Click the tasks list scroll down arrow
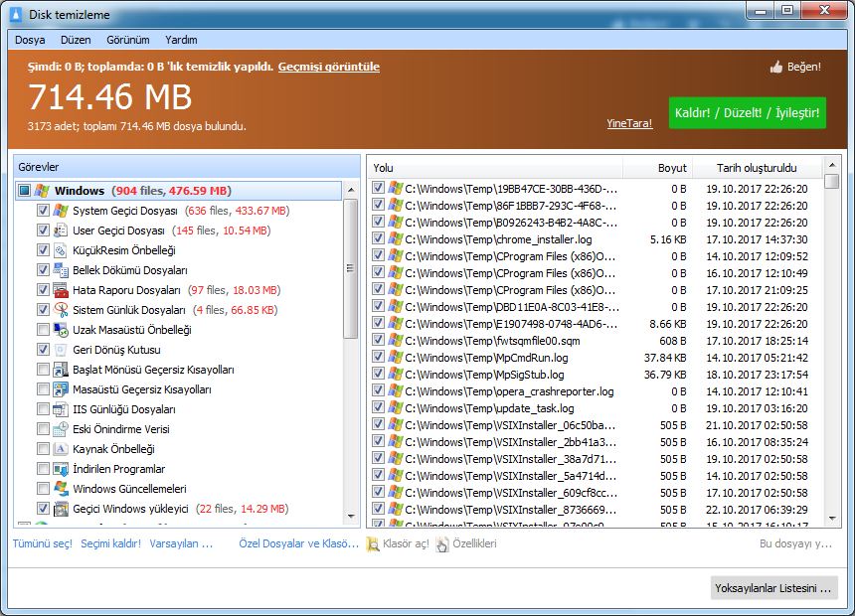855x616 pixels. [x=351, y=516]
